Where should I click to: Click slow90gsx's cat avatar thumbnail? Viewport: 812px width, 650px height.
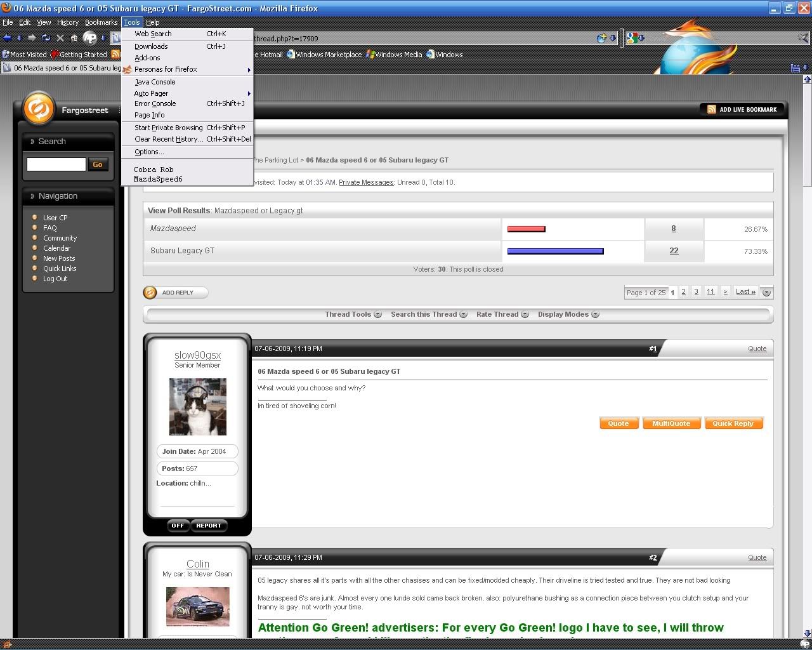pyautogui.click(x=198, y=407)
